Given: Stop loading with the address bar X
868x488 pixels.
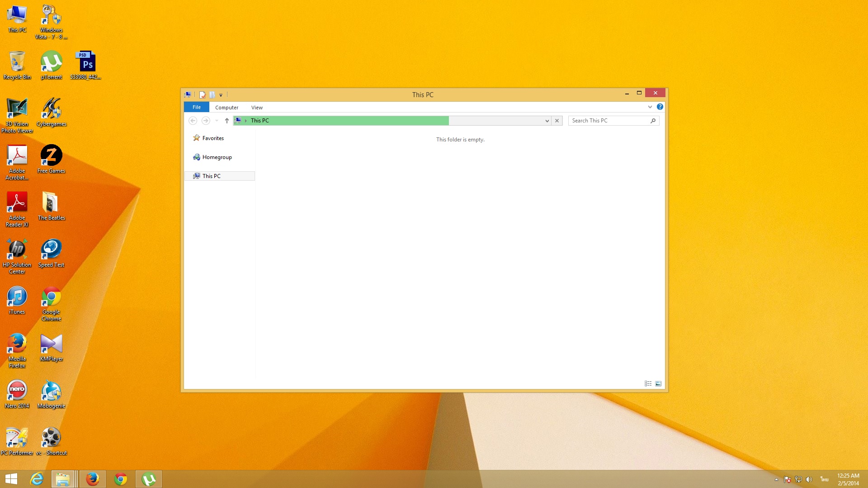Looking at the screenshot, I should click(557, 121).
